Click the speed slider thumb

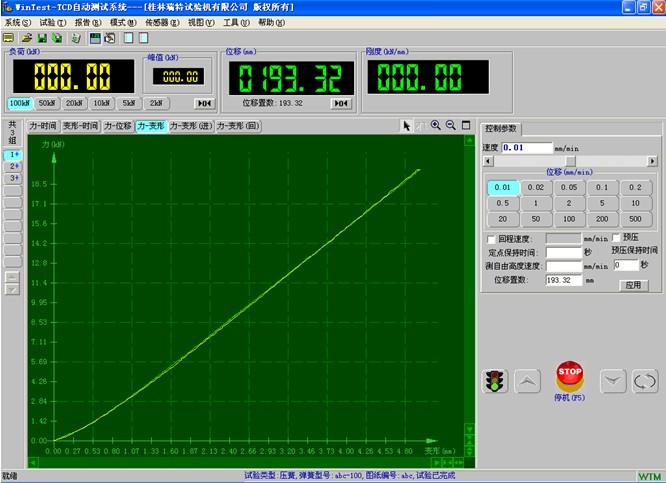click(571, 161)
